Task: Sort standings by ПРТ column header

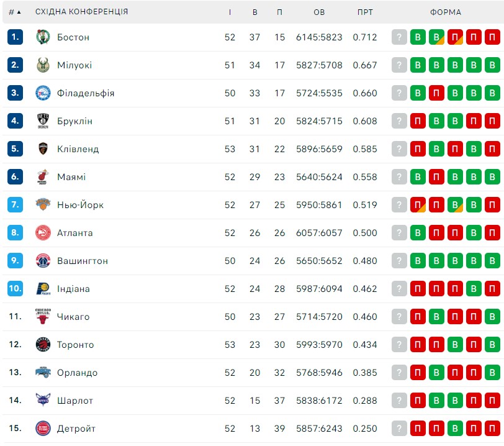Action: [x=365, y=12]
